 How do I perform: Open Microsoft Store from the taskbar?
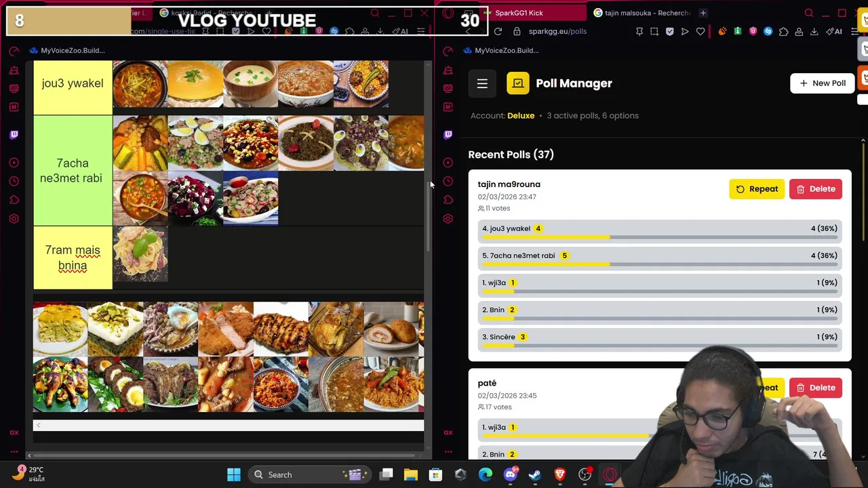435,474
